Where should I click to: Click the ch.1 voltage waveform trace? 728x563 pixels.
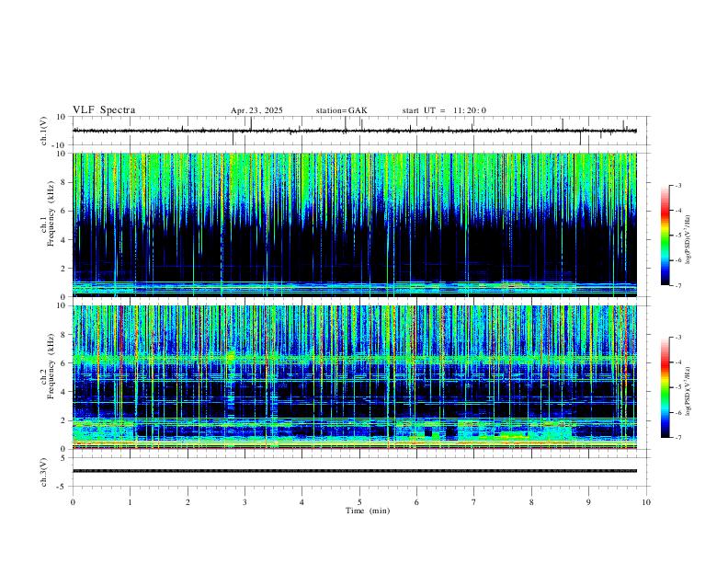pos(355,131)
